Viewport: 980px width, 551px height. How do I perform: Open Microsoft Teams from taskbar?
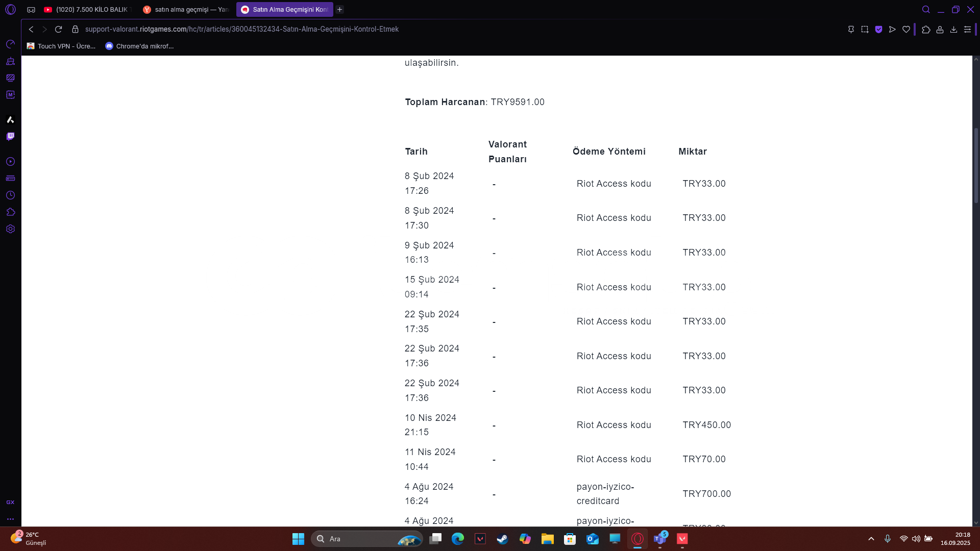click(660, 539)
